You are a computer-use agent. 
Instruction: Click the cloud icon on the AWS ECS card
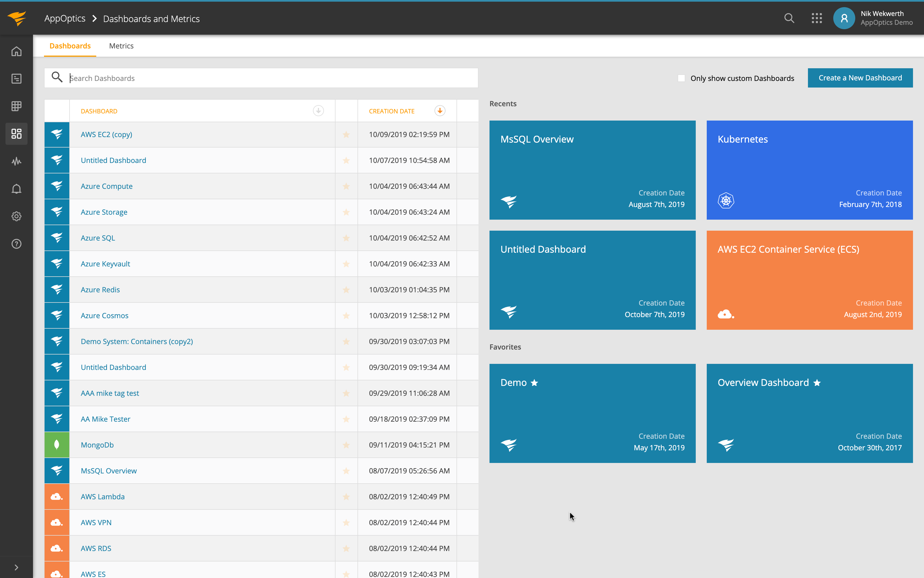pos(726,314)
